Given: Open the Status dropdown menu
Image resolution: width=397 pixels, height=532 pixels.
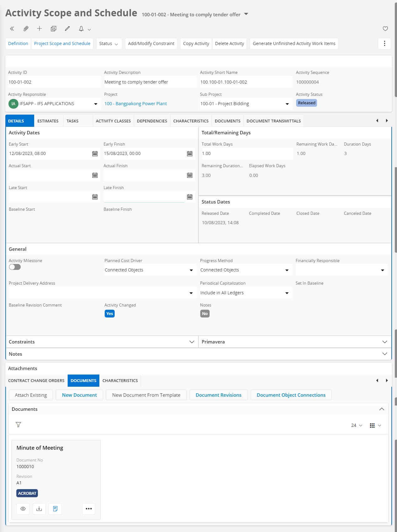Looking at the screenshot, I should tap(108, 44).
